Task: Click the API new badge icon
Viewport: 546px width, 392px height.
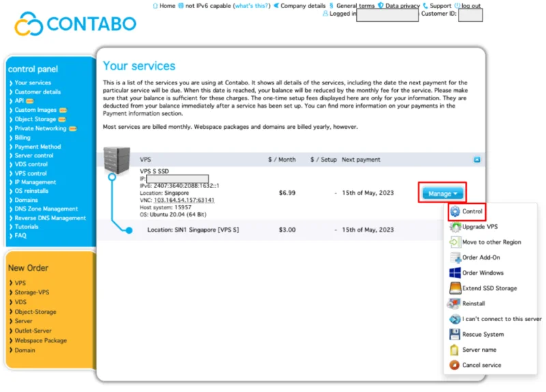Action: [x=29, y=101]
